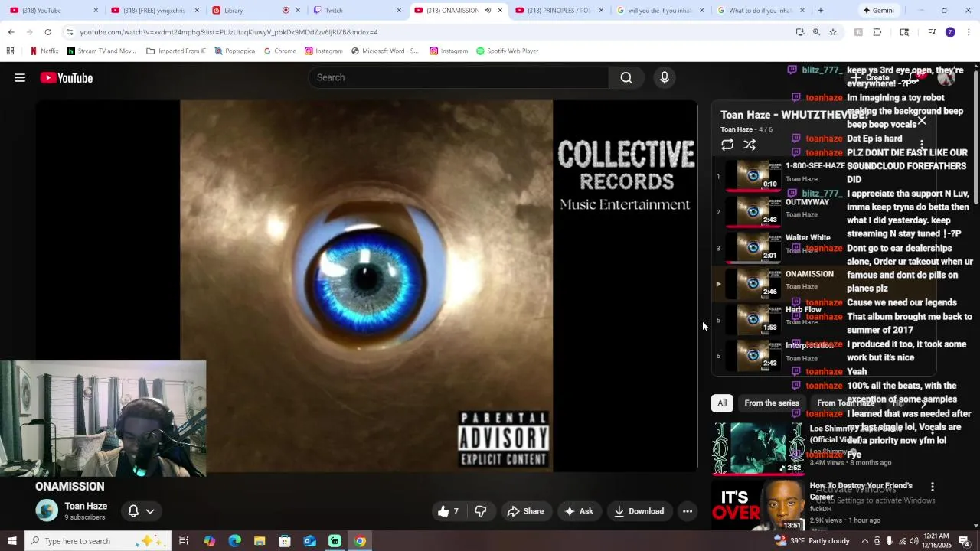
Task: Open weather widget 39°F Partly cloudy
Action: click(812, 541)
